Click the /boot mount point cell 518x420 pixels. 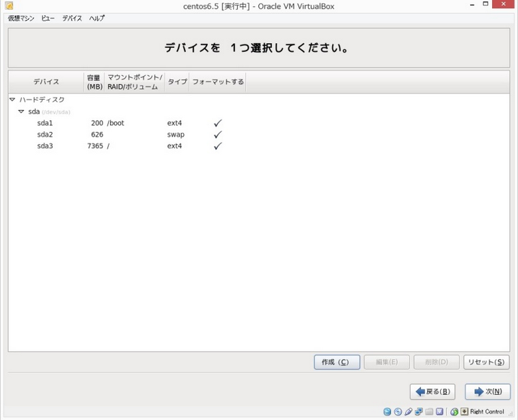click(116, 123)
